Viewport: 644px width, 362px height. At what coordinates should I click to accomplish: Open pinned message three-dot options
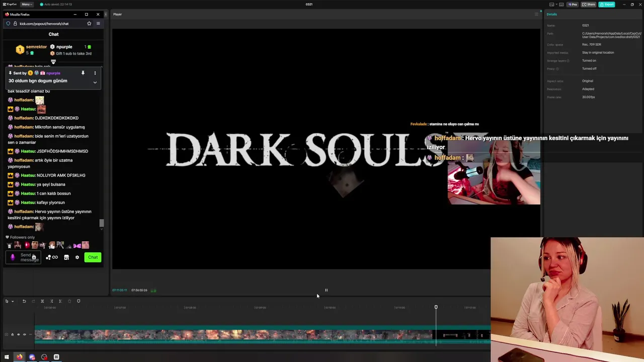[95, 73]
